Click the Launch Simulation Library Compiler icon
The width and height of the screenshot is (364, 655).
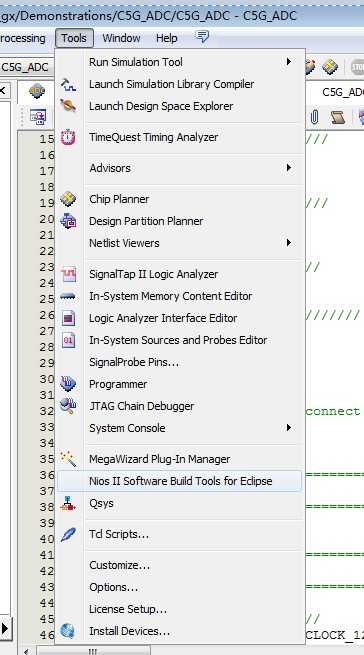[x=68, y=85]
